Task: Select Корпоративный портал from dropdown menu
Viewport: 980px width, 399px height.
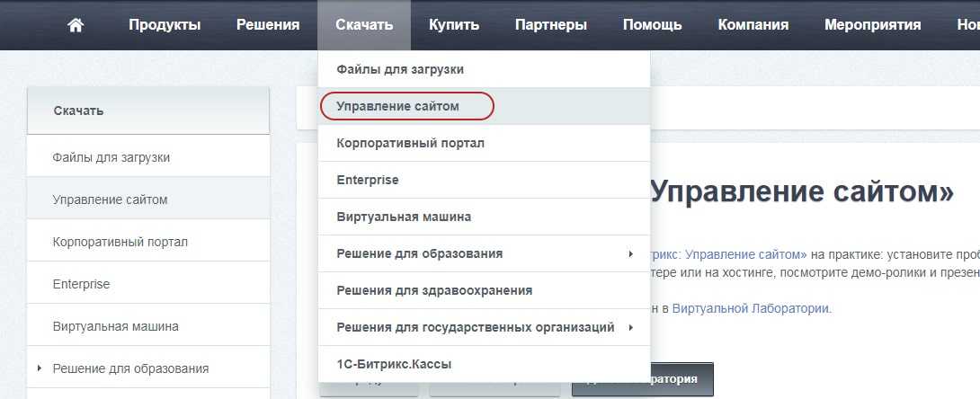Action: pos(411,143)
